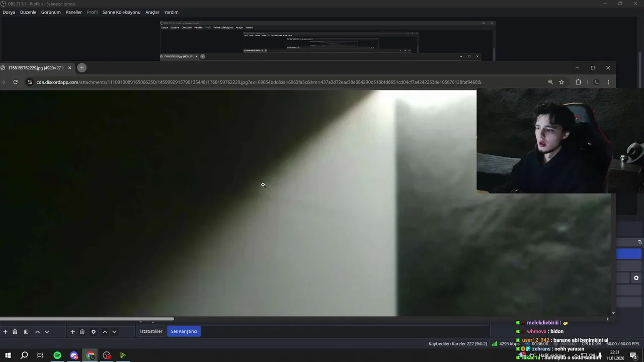Image resolution: width=644 pixels, height=362 pixels.
Task: Open the taskbar clock and date
Action: pyautogui.click(x=615, y=355)
